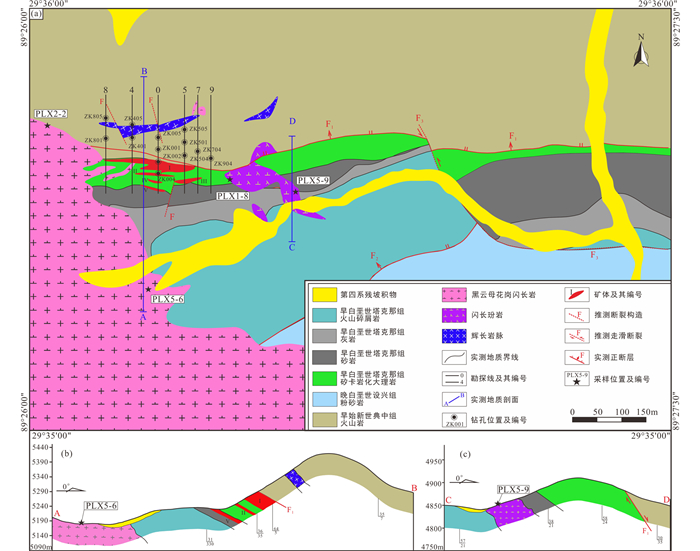The image size is (700, 551).
Task: Select the measured geological section legend symbol
Action: [x=455, y=398]
